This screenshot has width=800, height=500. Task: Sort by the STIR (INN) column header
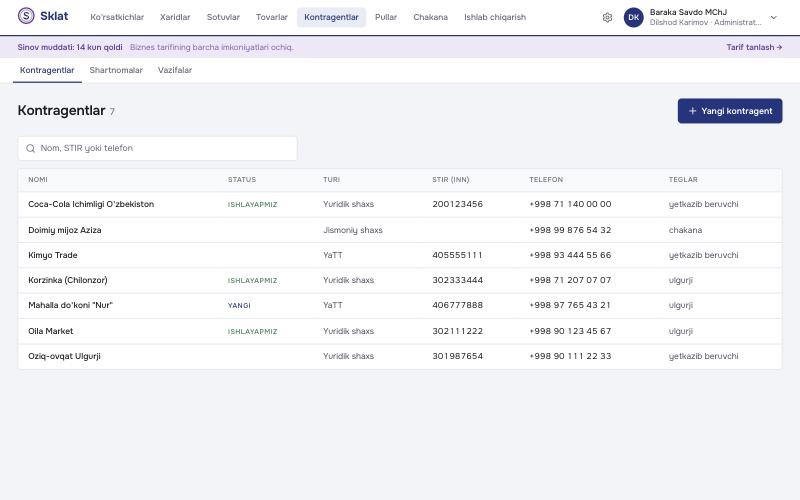coord(451,180)
